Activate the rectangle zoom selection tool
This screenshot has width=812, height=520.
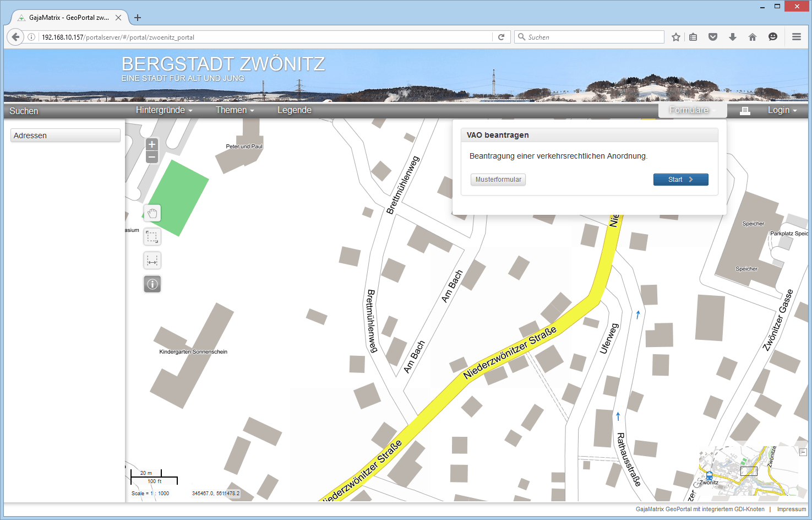tap(152, 237)
